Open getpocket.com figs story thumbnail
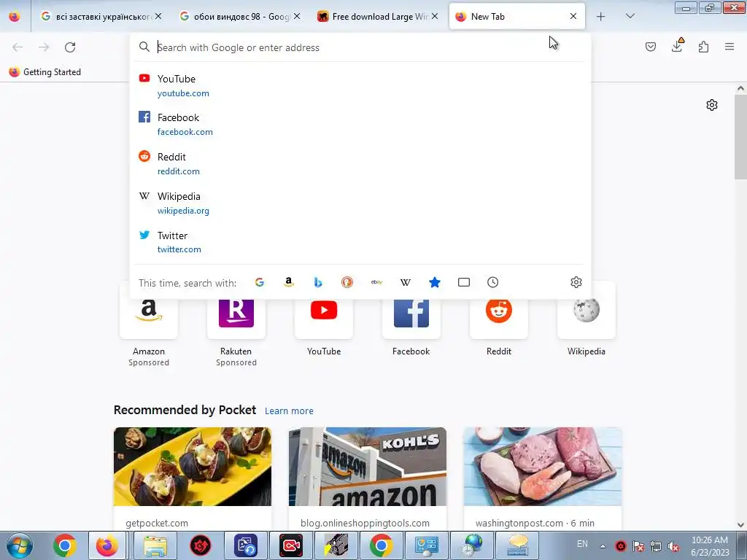Viewport: 747px width, 560px height. [x=193, y=466]
